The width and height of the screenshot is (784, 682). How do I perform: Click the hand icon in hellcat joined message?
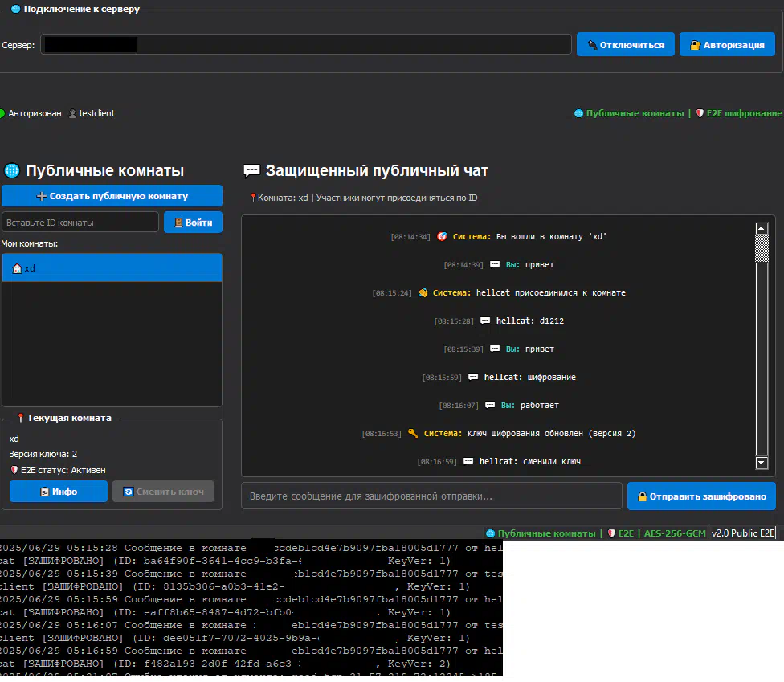(423, 292)
